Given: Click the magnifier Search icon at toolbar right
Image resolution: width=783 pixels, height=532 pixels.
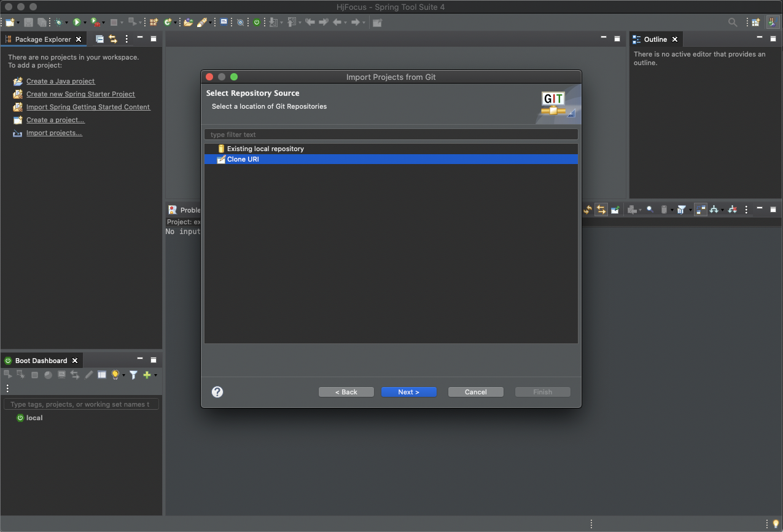Looking at the screenshot, I should pos(733,22).
